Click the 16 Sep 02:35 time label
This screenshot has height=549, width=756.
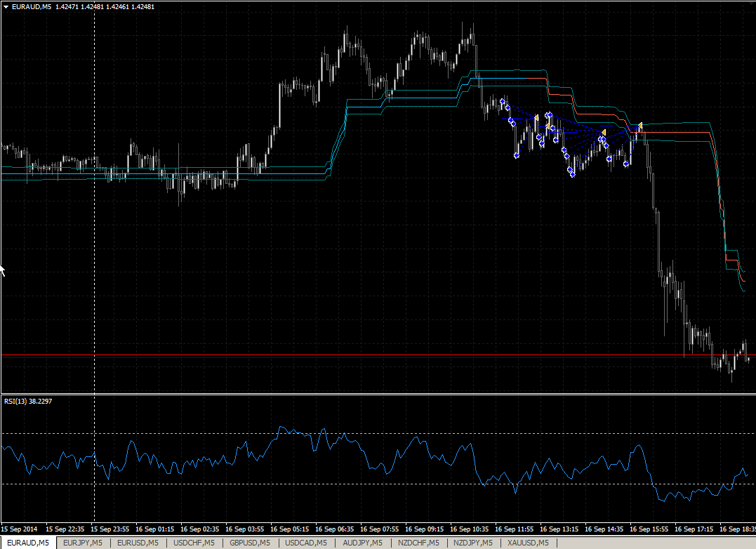199,529
